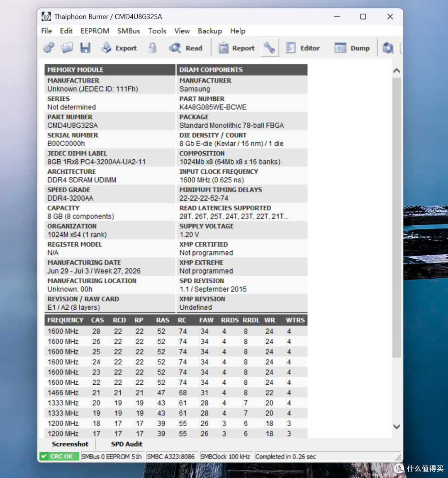
Task: Open the Dump toolbar button
Action: tap(352, 48)
